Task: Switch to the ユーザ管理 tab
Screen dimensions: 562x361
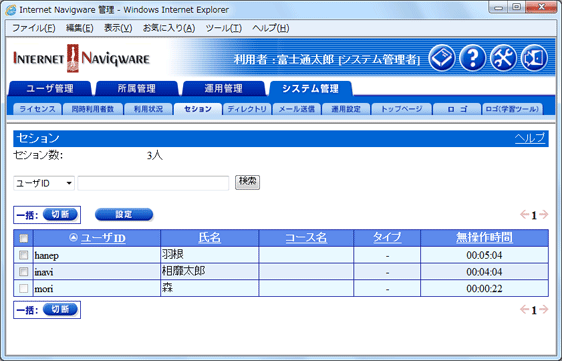Action: pyautogui.click(x=50, y=89)
